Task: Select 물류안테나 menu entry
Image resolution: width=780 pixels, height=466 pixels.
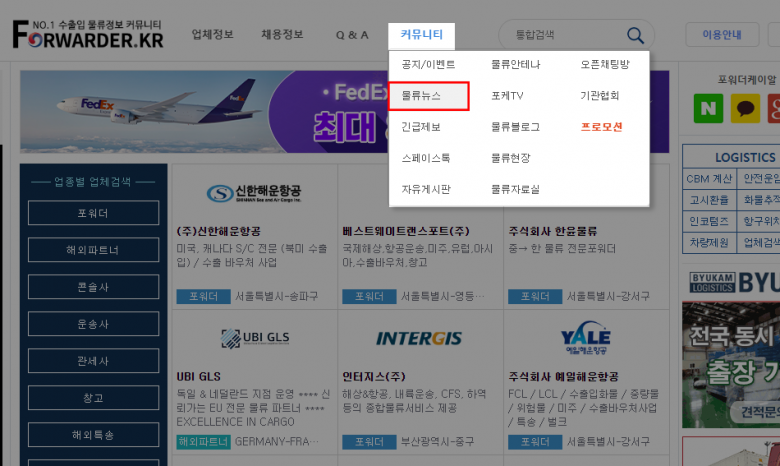Action: tap(515, 64)
